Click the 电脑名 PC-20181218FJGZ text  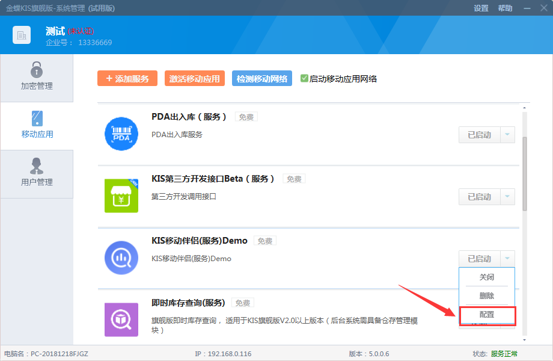click(46, 354)
